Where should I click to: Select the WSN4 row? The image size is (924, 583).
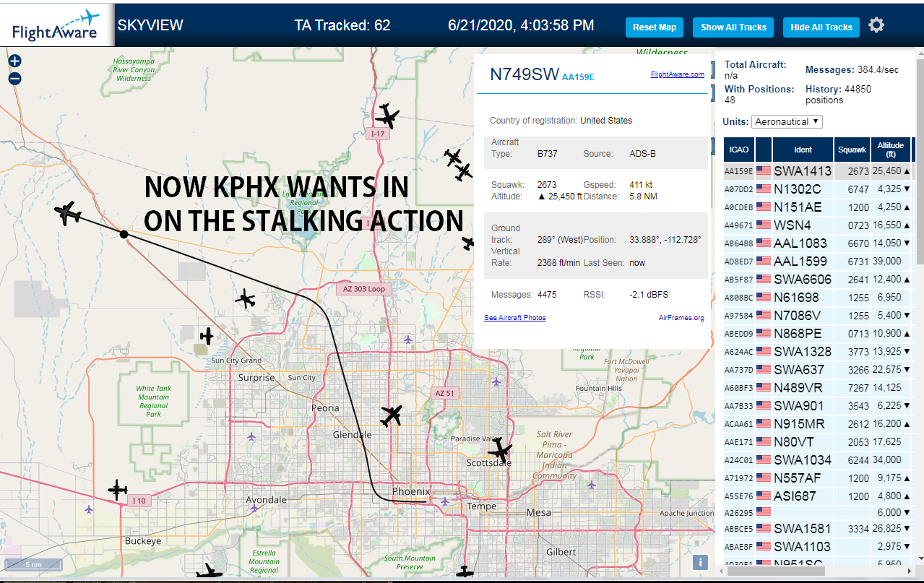point(819,225)
